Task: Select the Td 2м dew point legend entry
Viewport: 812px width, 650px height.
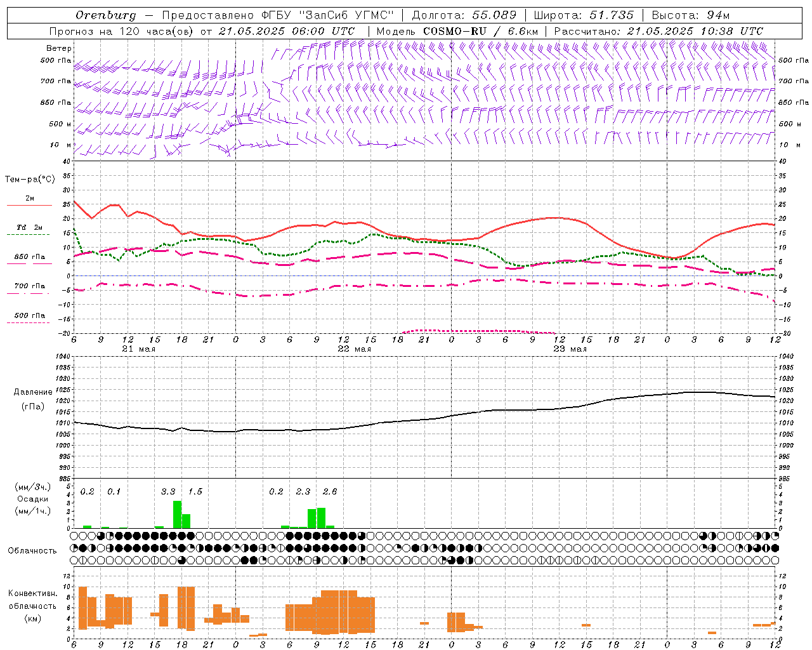Action: coord(29,227)
